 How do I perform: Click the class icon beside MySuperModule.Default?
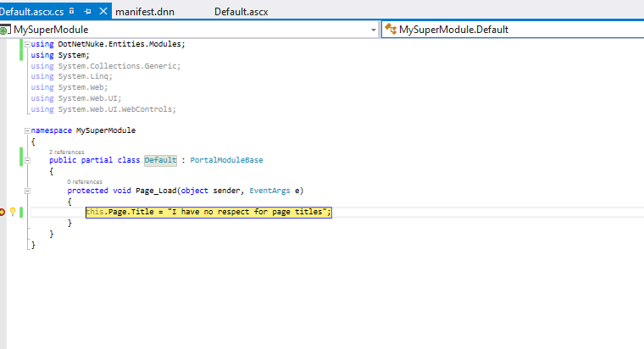[x=390, y=30]
